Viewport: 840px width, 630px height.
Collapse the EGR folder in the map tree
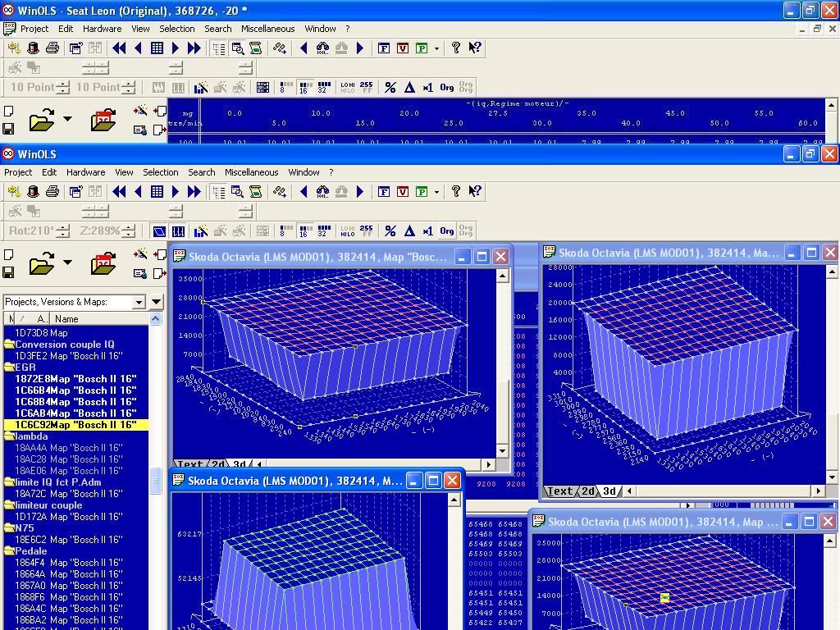(9, 367)
